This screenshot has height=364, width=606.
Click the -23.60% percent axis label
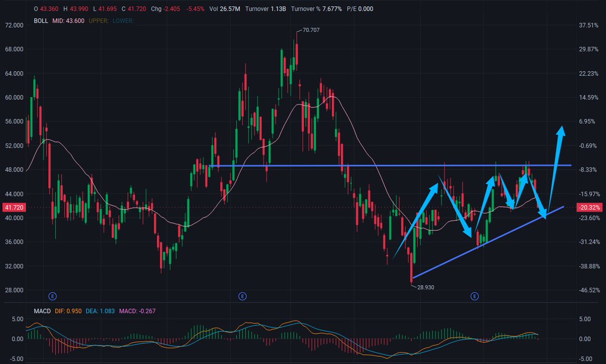(589, 218)
